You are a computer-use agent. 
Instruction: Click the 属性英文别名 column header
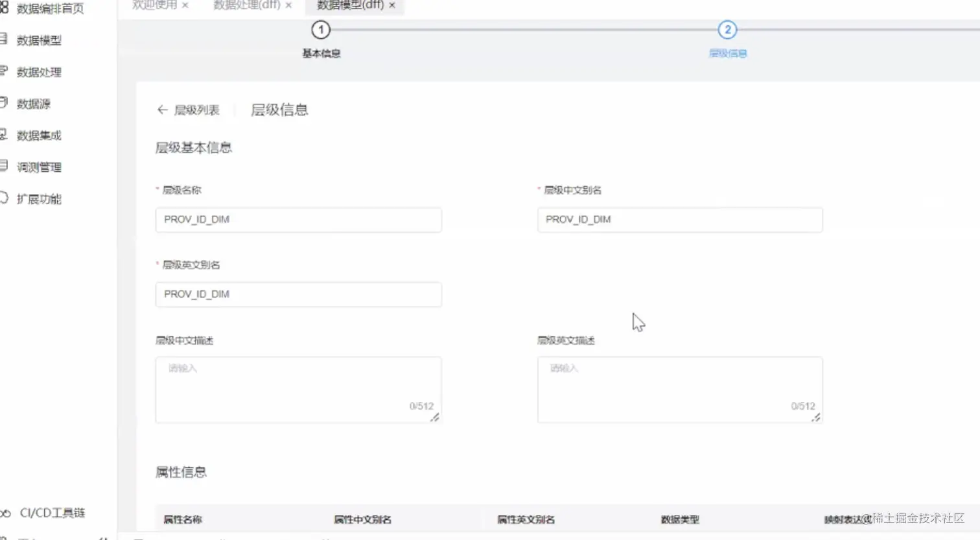pyautogui.click(x=526, y=519)
